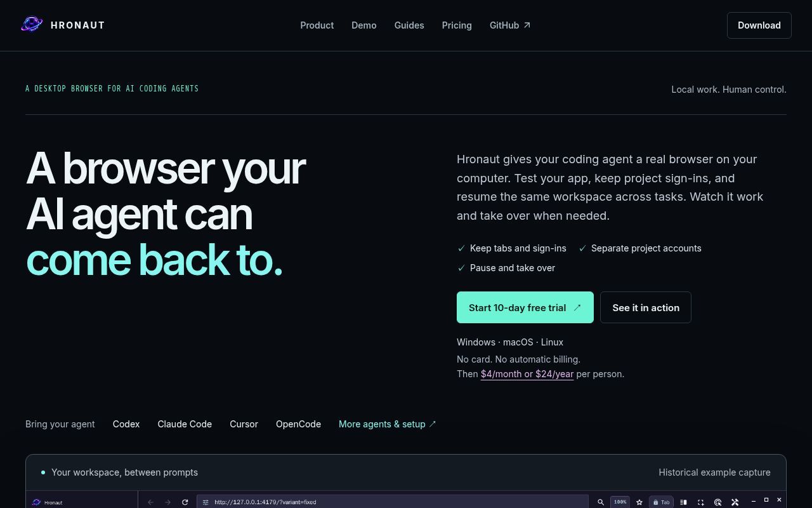
Task: Click the 100% zoom indicator
Action: tap(620, 502)
